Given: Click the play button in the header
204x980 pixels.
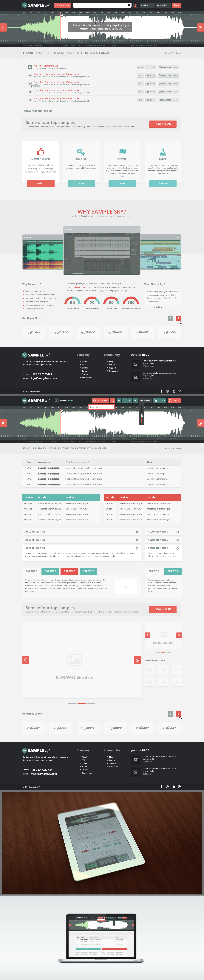Looking at the screenshot, I should tap(130, 401).
